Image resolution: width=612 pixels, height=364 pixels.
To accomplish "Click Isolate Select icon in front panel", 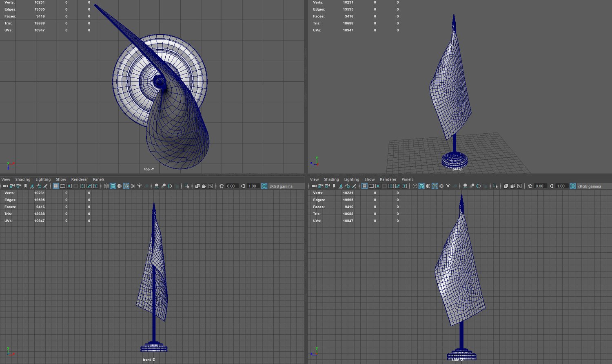I will tap(187, 186).
